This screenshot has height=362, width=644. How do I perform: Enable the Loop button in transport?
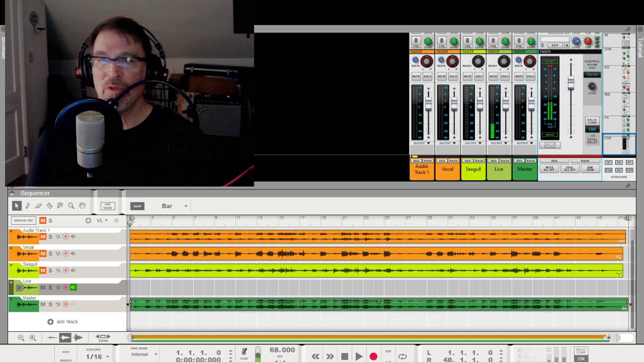pyautogui.click(x=402, y=356)
